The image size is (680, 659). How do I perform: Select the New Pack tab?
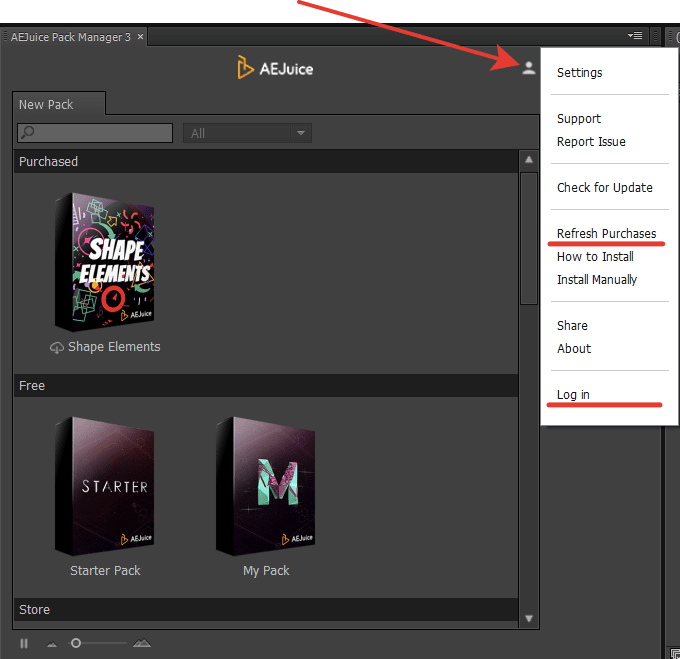tap(59, 104)
